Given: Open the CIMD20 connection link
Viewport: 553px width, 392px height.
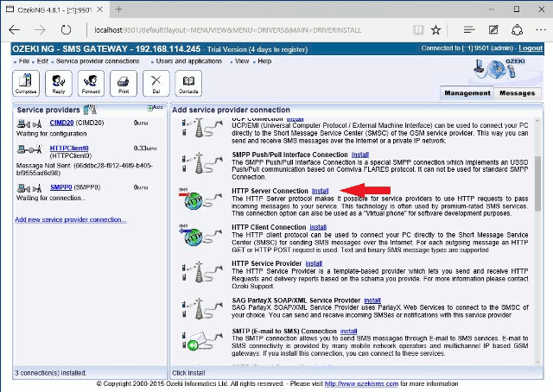Looking at the screenshot, I should click(x=61, y=123).
